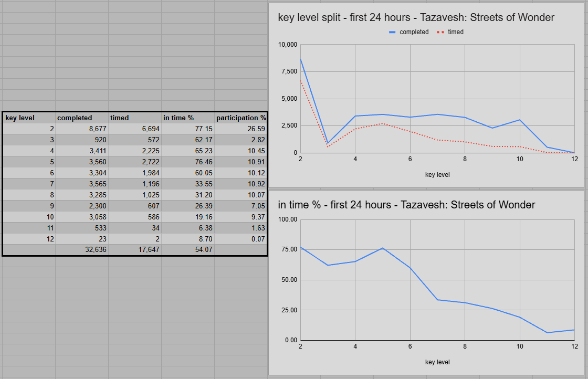This screenshot has height=379, width=588.
Task: Click the in time value 77.15
Action: 188,129
